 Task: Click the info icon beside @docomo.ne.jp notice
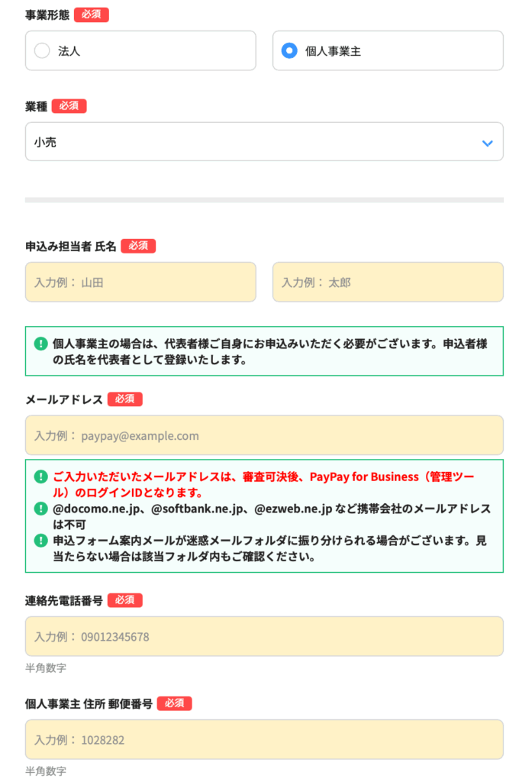point(41,509)
